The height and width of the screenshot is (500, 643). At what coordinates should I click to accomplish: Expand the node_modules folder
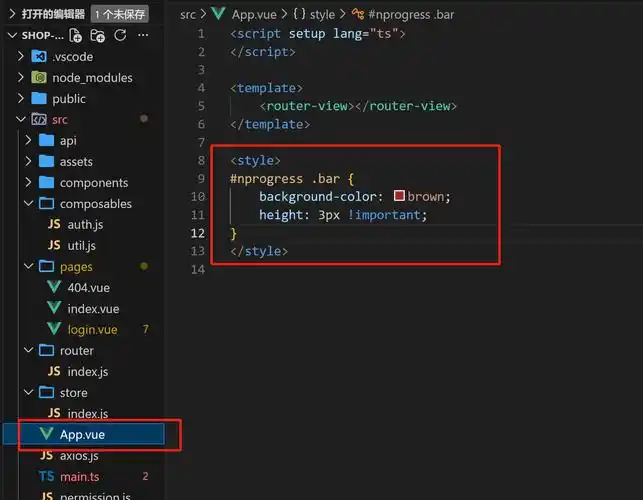tap(21, 77)
